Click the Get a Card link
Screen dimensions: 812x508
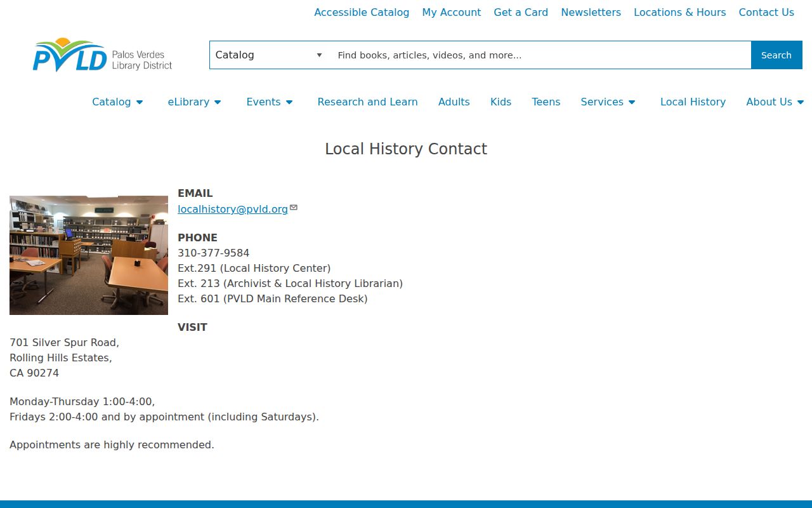[521, 12]
